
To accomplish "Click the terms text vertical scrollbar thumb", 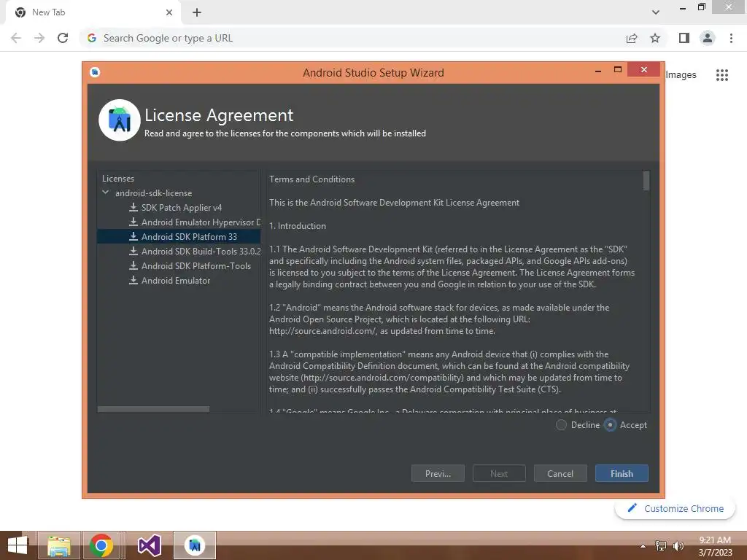I will pos(646,181).
